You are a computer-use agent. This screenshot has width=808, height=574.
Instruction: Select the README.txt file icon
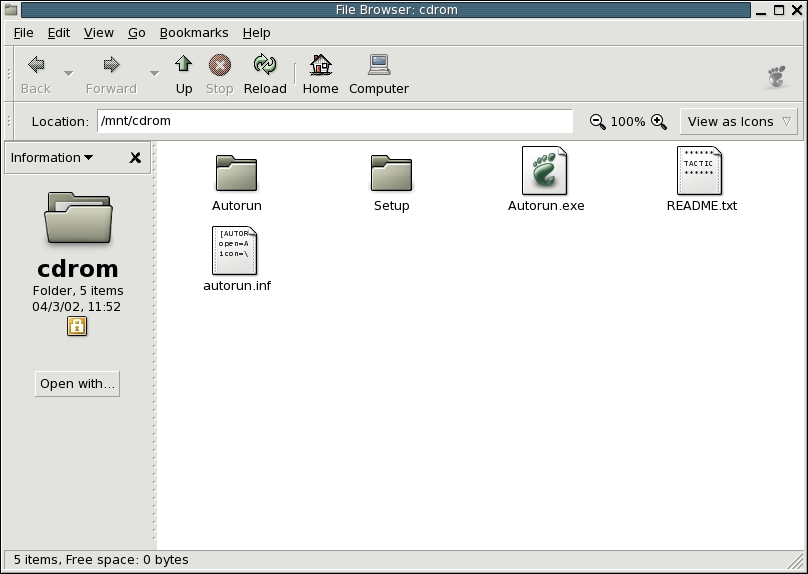pos(699,171)
